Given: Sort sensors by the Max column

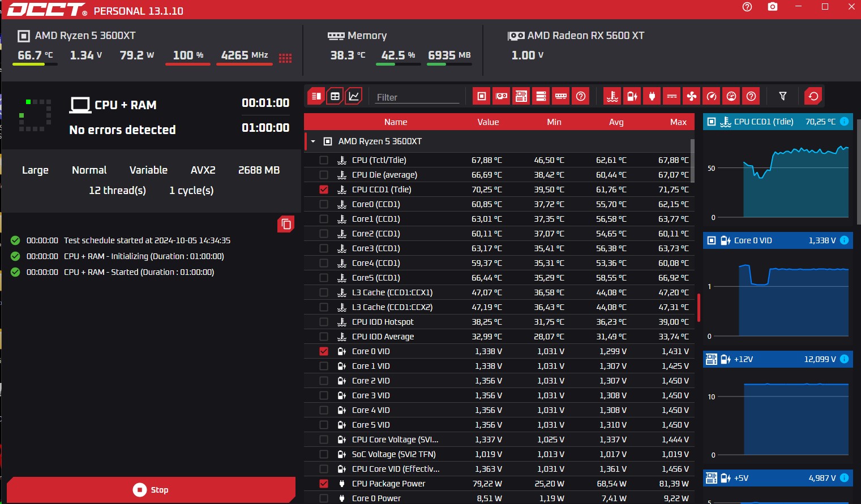Looking at the screenshot, I should [x=678, y=122].
